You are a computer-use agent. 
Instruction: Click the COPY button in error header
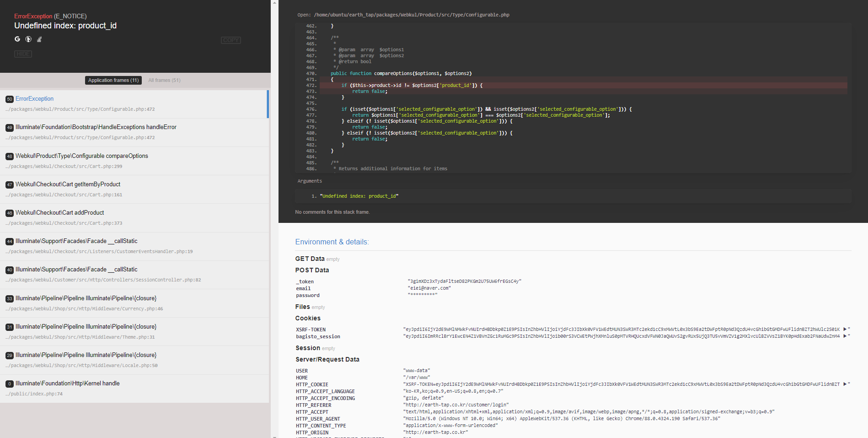coord(231,40)
